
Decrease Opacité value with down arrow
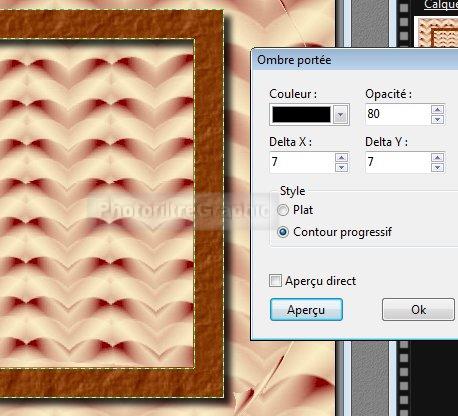[x=437, y=119]
